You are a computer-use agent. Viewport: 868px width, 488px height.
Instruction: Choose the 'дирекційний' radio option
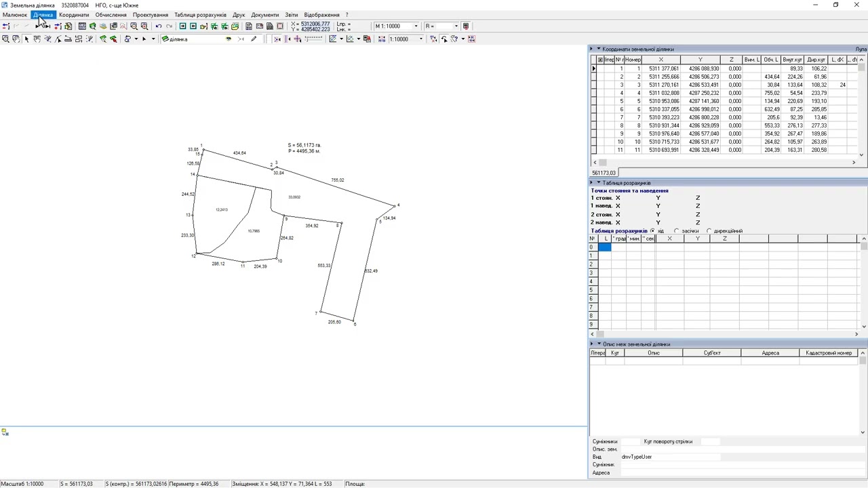[x=709, y=231]
